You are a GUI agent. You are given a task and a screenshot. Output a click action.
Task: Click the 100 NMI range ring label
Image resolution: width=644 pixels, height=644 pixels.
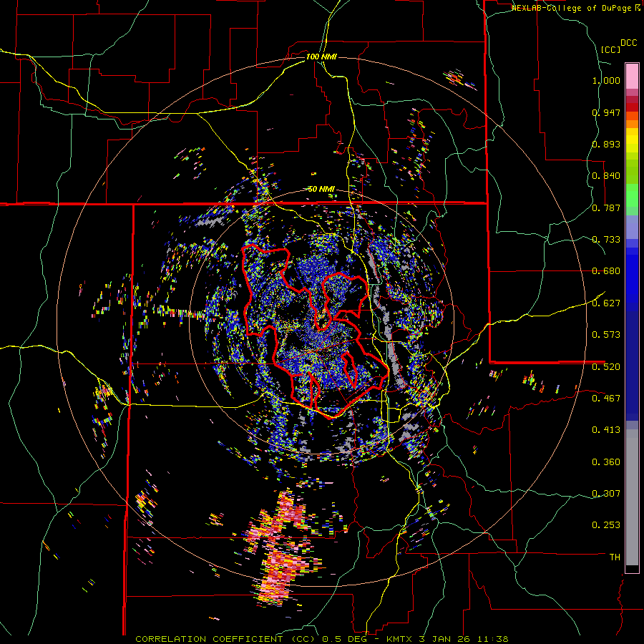pyautogui.click(x=321, y=57)
